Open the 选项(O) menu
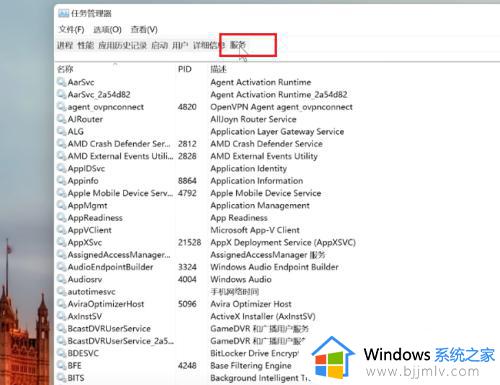Image resolution: width=500 pixels, height=385 pixels. (x=107, y=30)
